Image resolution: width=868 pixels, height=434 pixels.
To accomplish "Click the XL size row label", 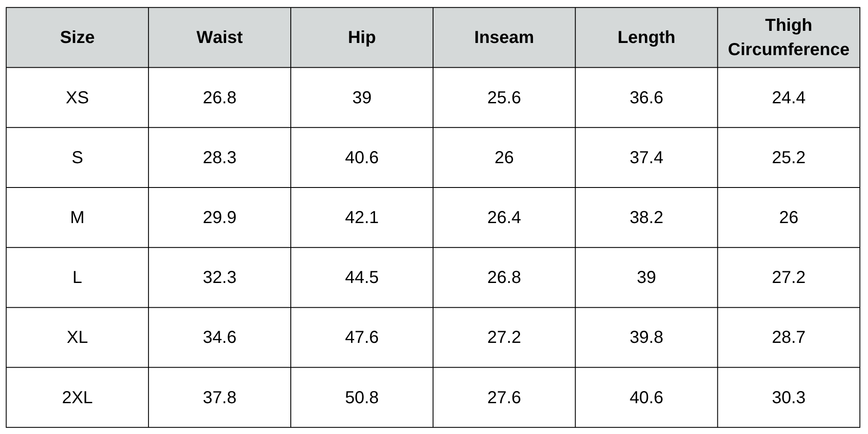I will pyautogui.click(x=77, y=337).
